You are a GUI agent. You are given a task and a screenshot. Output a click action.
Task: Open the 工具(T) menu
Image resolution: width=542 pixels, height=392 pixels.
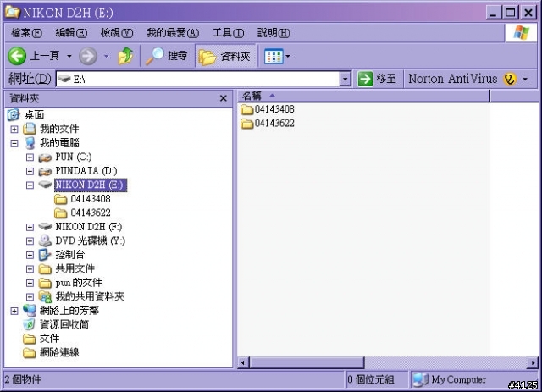coord(228,33)
